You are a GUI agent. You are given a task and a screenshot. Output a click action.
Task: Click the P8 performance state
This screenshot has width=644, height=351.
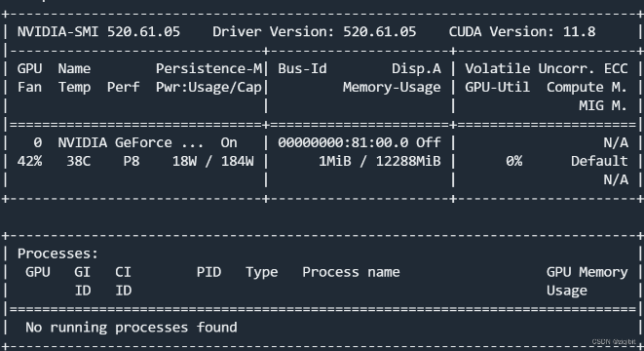pos(132,161)
